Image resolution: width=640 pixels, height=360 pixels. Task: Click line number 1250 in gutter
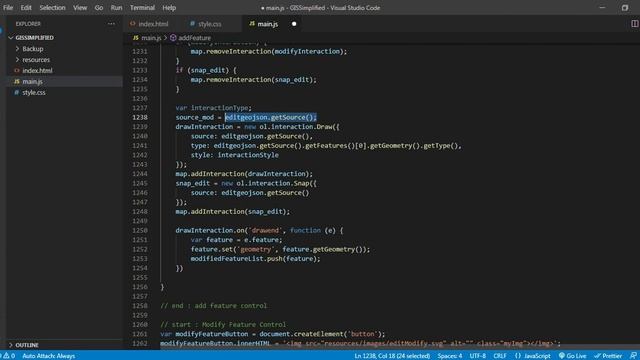[x=140, y=231]
